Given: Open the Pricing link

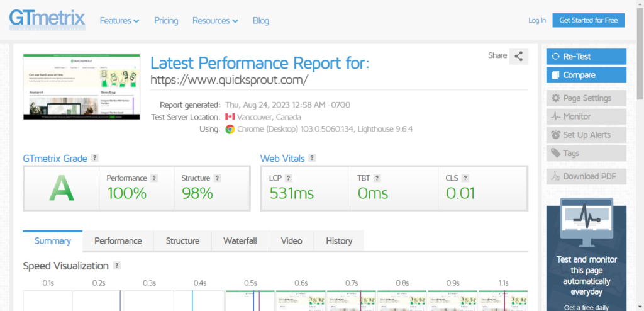Looking at the screenshot, I should (x=166, y=21).
